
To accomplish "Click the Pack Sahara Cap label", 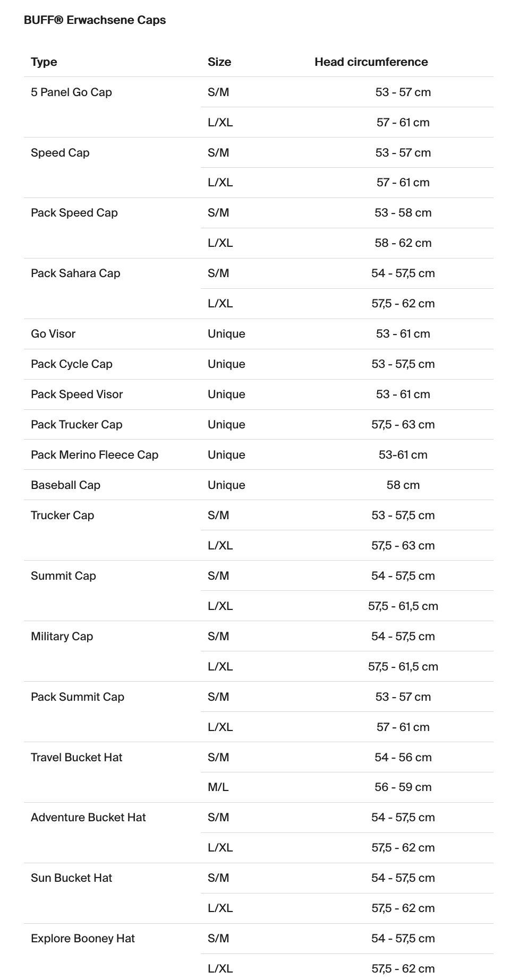I will point(75,273).
